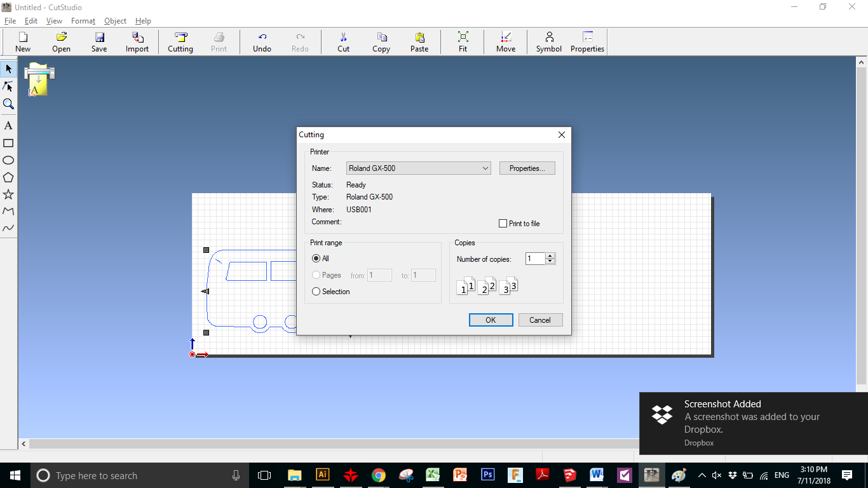Click the printer Properties... button
The width and height of the screenshot is (868, 488).
527,168
